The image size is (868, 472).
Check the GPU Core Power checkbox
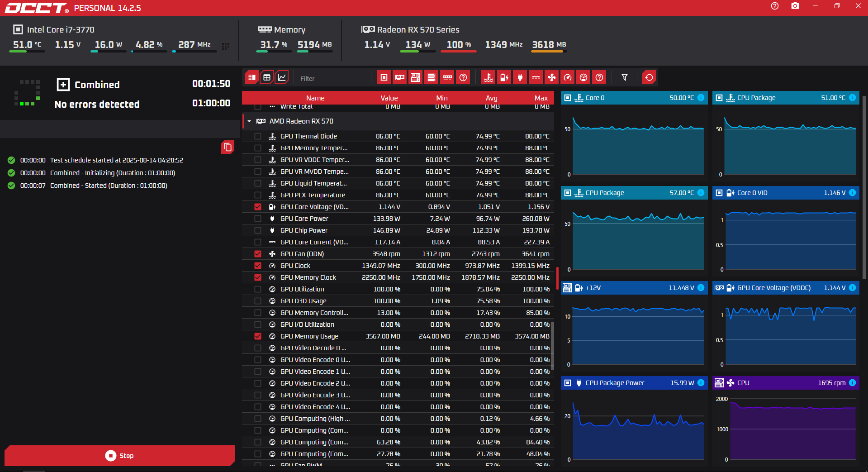click(x=258, y=219)
